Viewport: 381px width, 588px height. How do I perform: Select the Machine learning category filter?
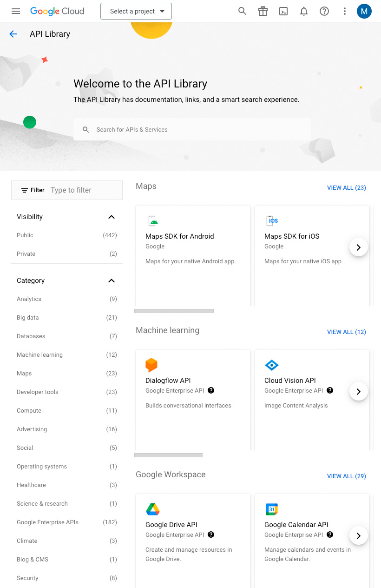[x=67, y=355]
